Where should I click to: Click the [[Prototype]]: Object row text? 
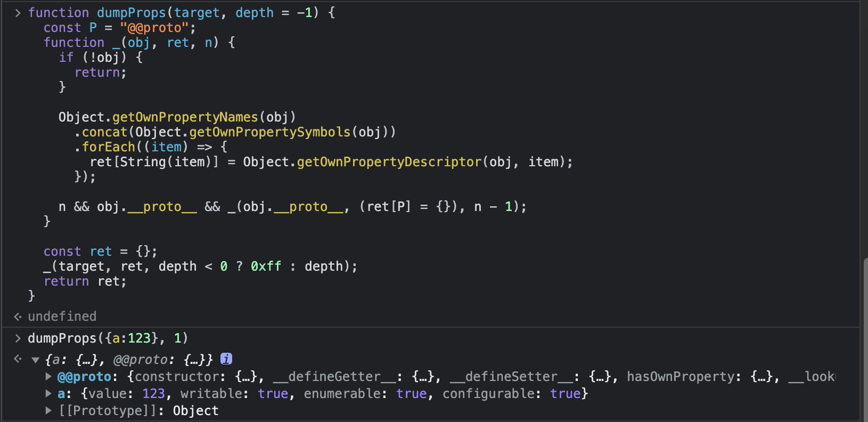click(138, 411)
